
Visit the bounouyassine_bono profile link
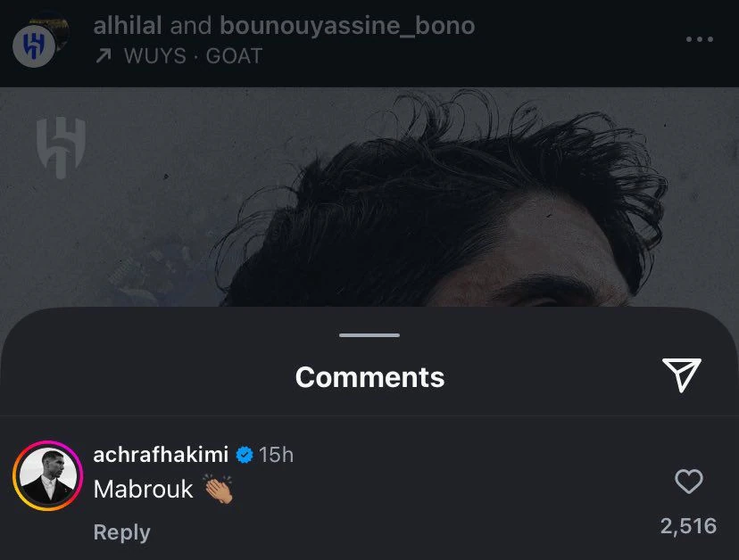[x=347, y=26]
